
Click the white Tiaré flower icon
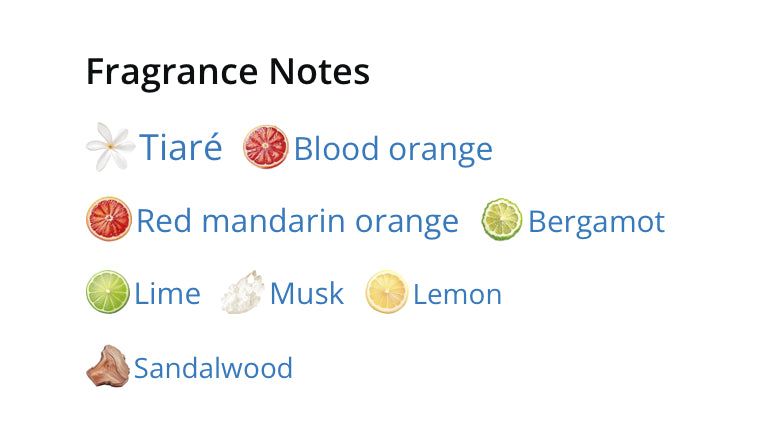pyautogui.click(x=110, y=147)
